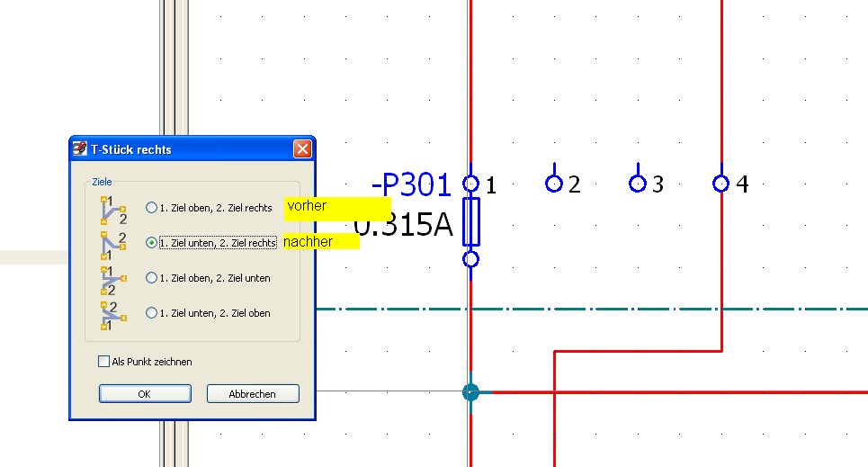Viewport: 868px width, 467px height.
Task: Click T-junction icon for oben/rechts option
Action: [x=113, y=210]
